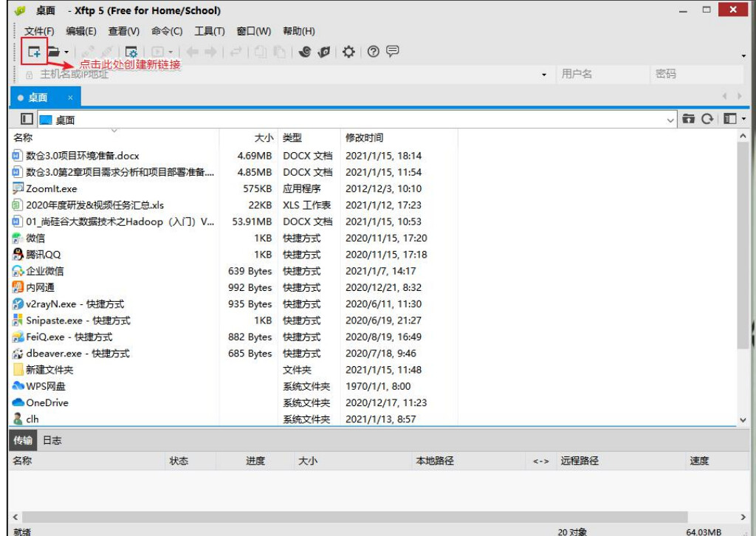Open the 窗口(W) menu

(x=254, y=31)
